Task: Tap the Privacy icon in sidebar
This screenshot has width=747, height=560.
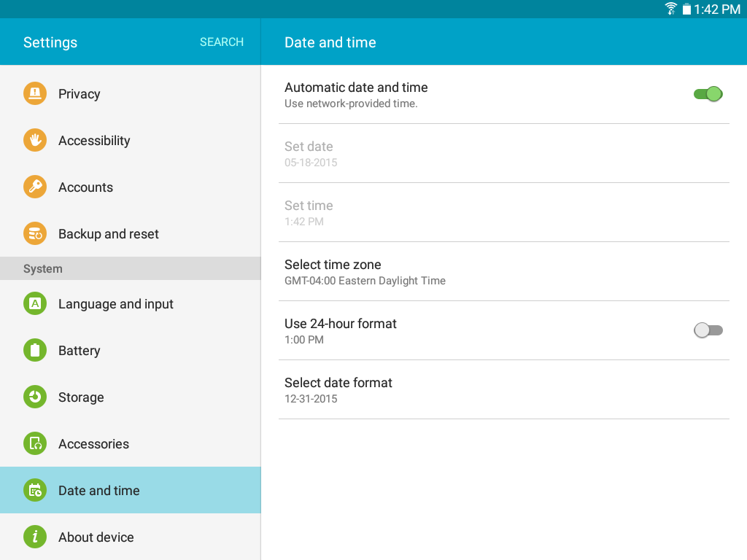Action: point(35,93)
